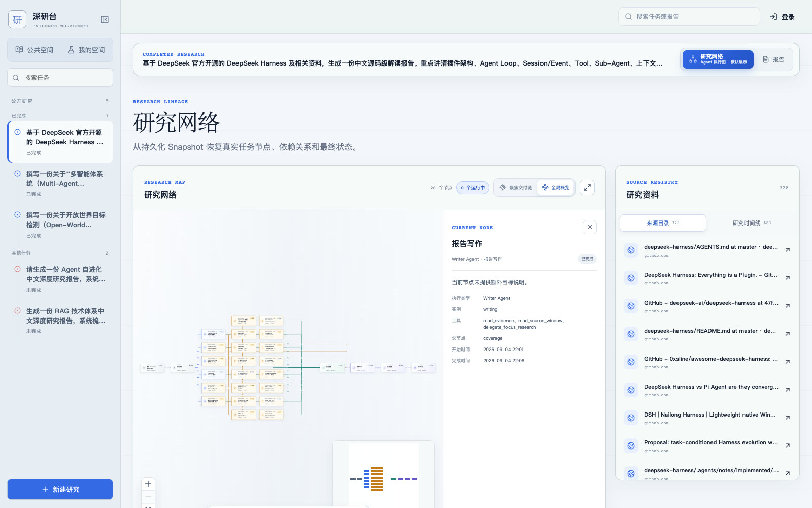The width and height of the screenshot is (812, 508).
Task: Open the 多智能体系统 (Multi-Agent) task
Action: 60,183
